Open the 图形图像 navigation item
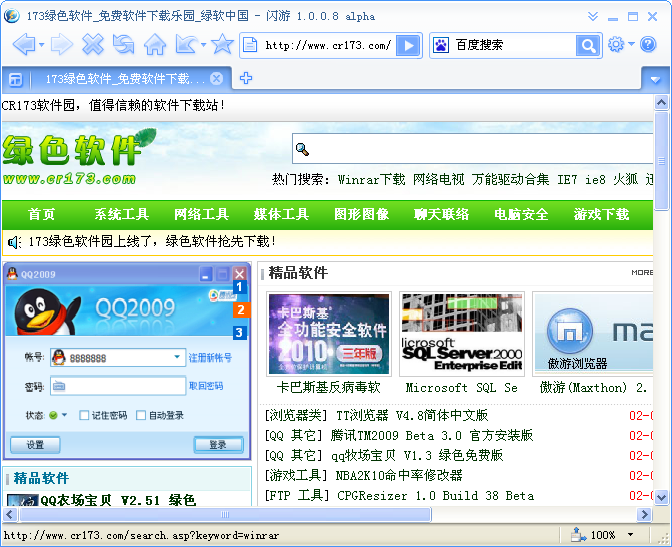 click(x=361, y=214)
